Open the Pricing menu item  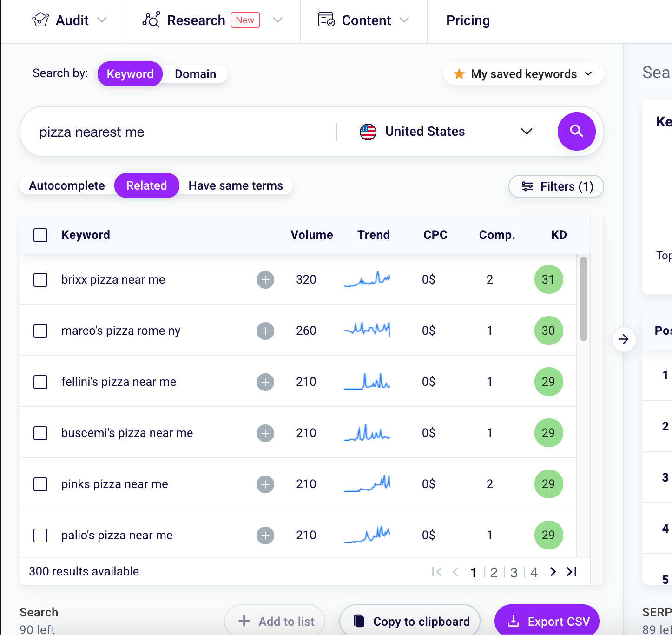coord(468,20)
